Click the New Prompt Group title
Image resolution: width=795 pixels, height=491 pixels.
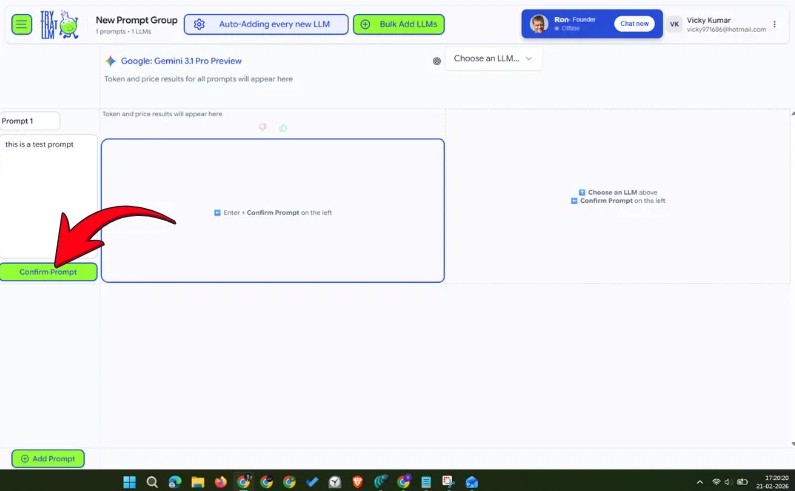(136, 19)
